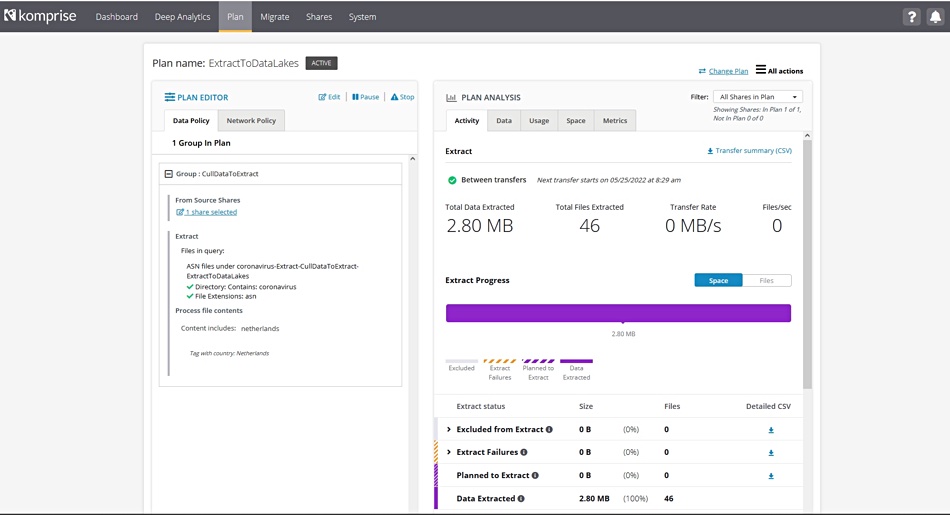Click the Excluded legend swatch
Viewport: 950px width, 515px height.
coord(462,361)
